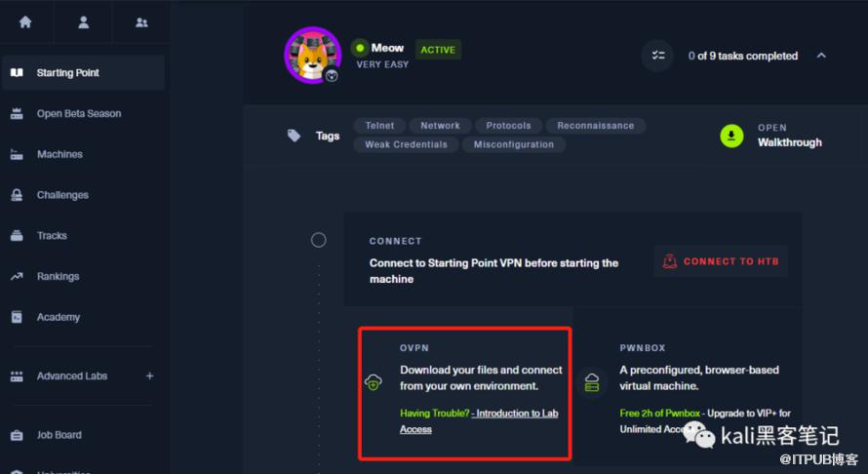The width and height of the screenshot is (868, 474).
Task: Click the Meow cat avatar
Action: coord(313,56)
